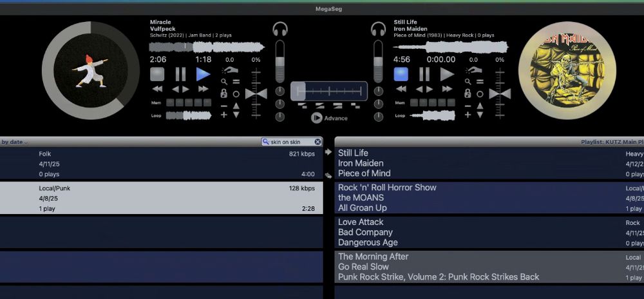Click the blue play button on the Miracle deck

coord(203,74)
